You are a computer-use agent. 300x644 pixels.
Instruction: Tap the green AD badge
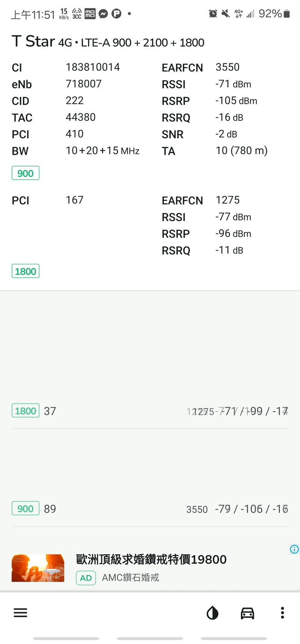coord(86,578)
